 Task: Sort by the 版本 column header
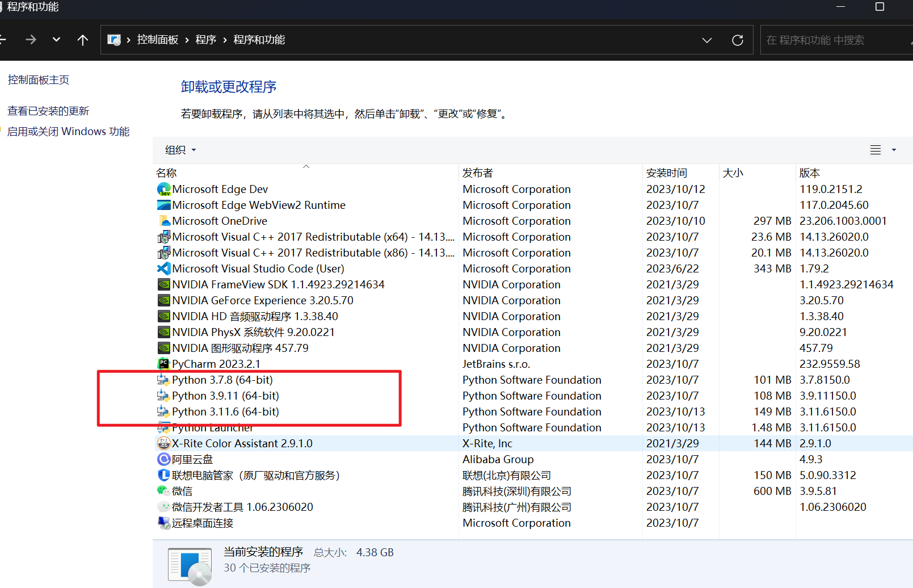(854, 173)
